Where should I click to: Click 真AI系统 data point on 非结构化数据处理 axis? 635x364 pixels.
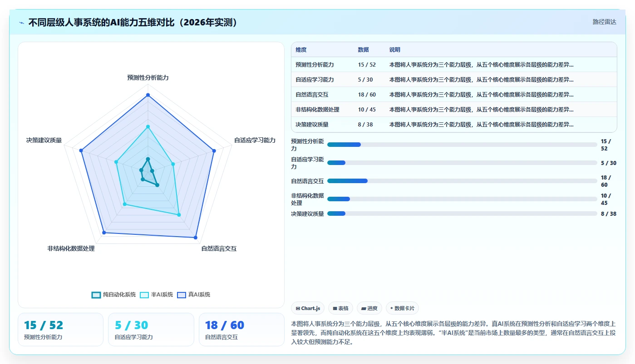(104, 233)
